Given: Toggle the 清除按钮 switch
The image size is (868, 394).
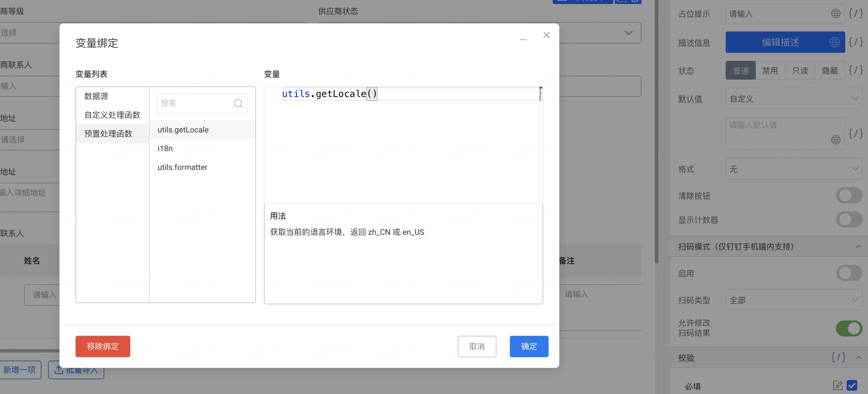Looking at the screenshot, I should [x=849, y=195].
